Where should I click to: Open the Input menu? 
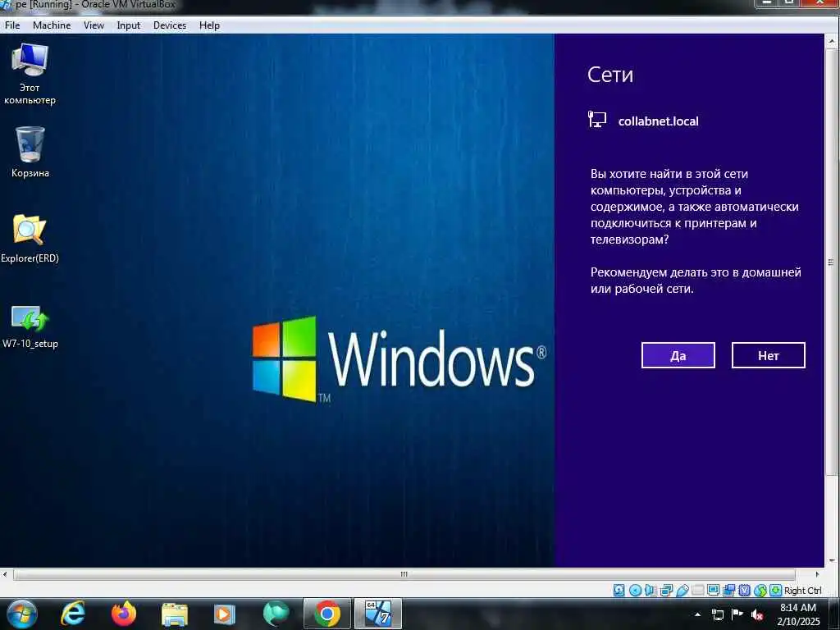(x=129, y=25)
